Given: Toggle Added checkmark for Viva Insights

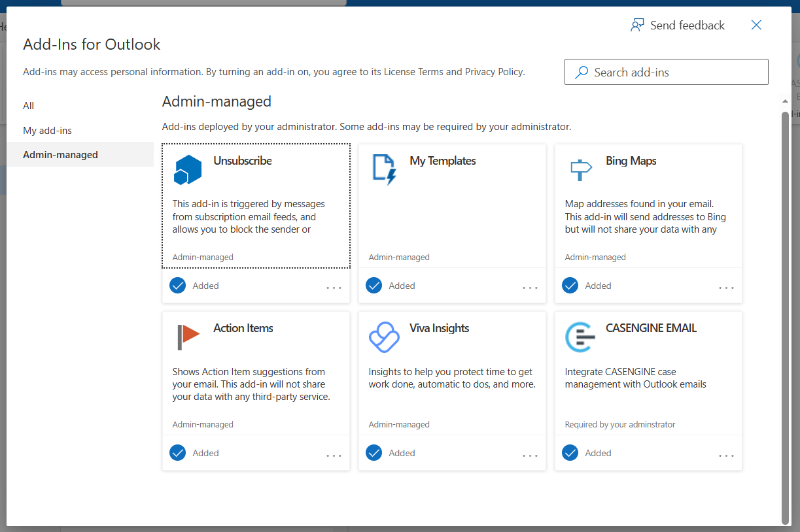Looking at the screenshot, I should [374, 453].
